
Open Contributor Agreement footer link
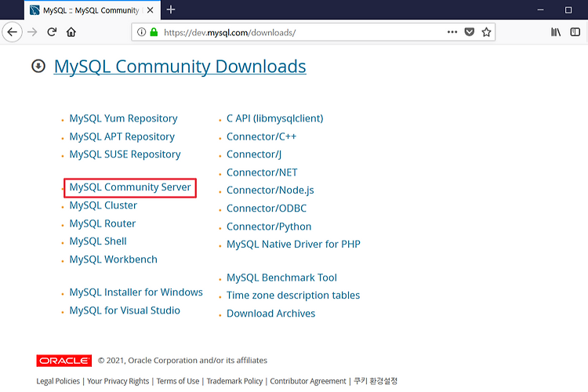[308, 381]
